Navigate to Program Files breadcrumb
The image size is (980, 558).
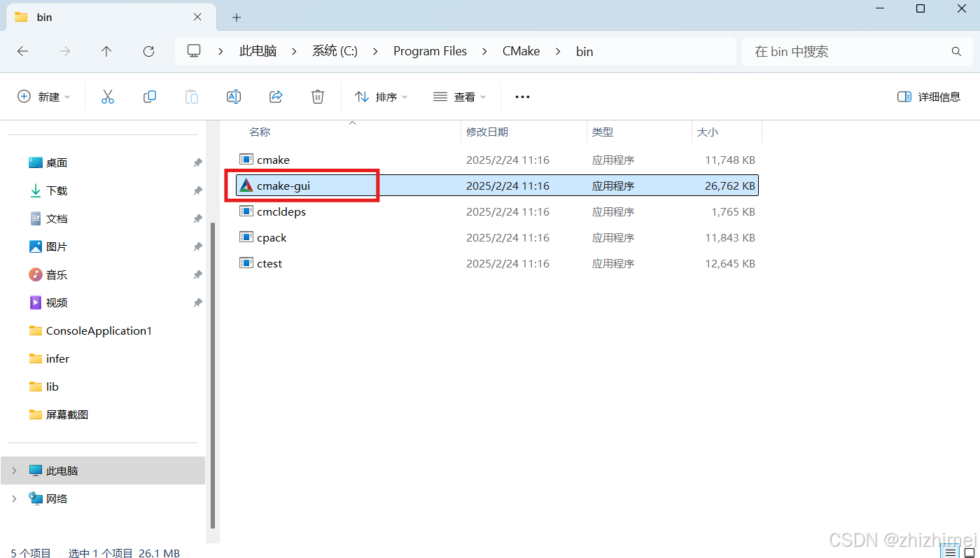[430, 51]
